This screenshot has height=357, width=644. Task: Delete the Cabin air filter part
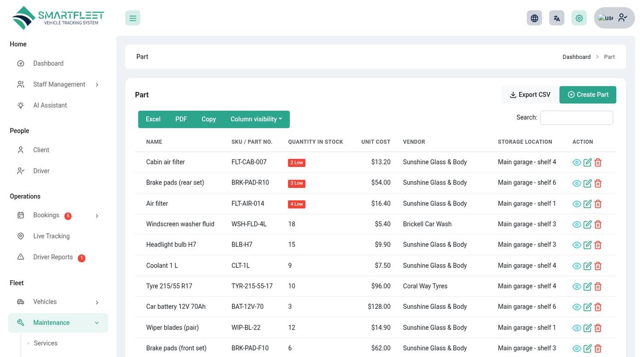pyautogui.click(x=598, y=162)
